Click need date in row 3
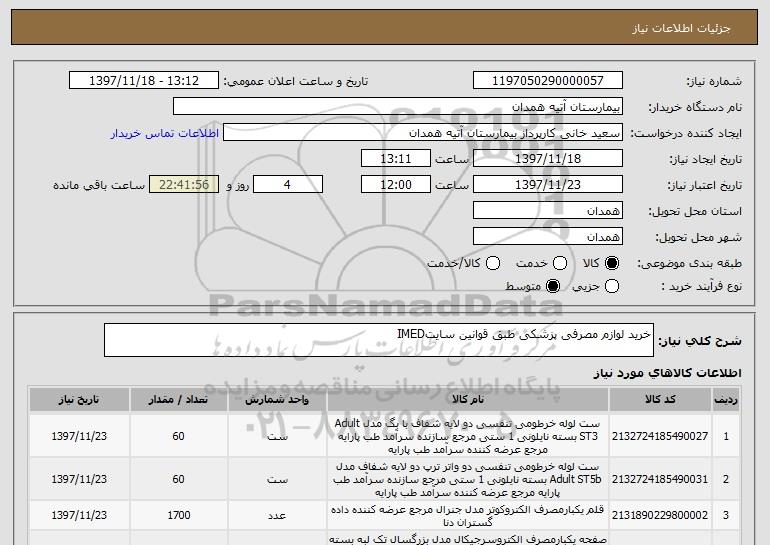The height and width of the screenshot is (545, 770). [x=79, y=515]
